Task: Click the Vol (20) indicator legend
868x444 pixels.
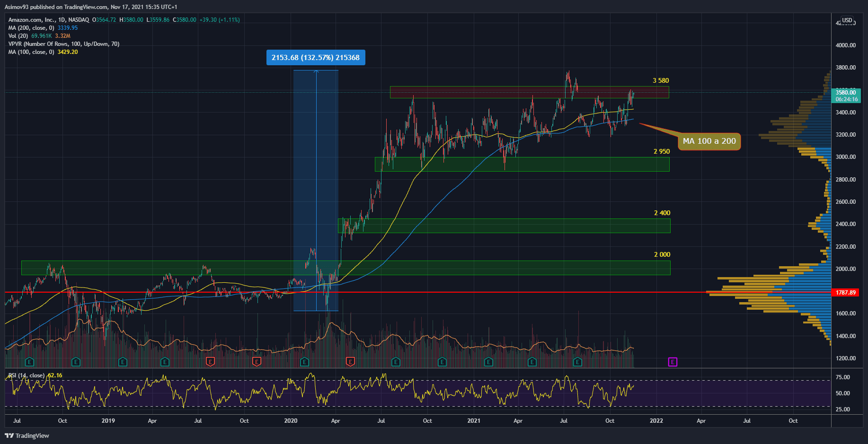Action: click(x=18, y=36)
